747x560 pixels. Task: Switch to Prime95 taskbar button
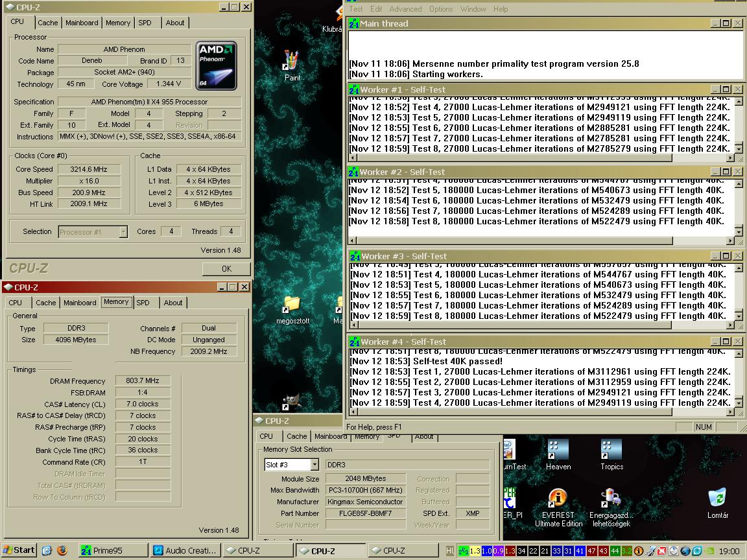click(x=113, y=550)
